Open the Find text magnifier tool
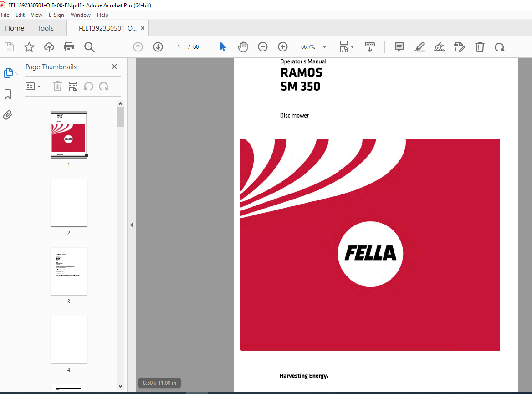 click(x=89, y=47)
